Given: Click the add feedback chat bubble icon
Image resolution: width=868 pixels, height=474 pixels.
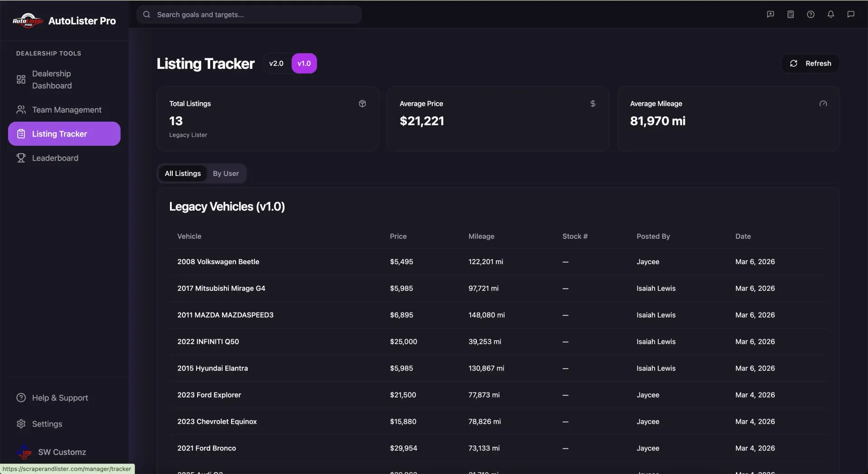Looking at the screenshot, I should tap(770, 14).
